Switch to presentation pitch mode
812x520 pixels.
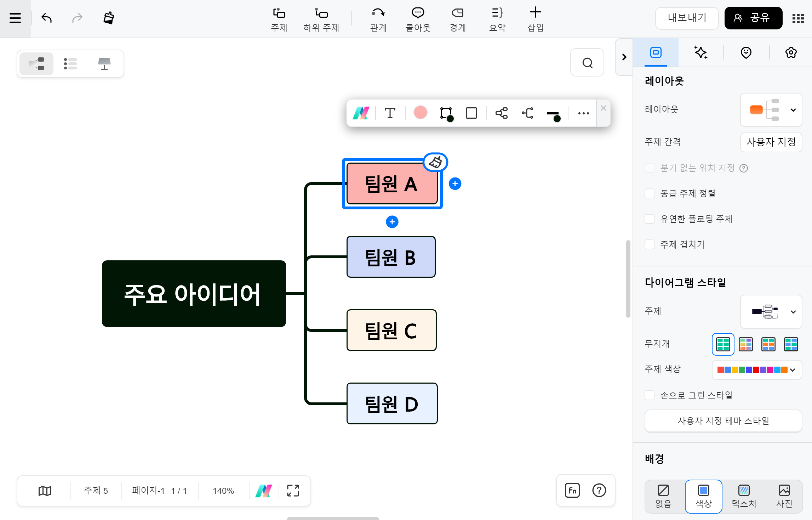104,64
